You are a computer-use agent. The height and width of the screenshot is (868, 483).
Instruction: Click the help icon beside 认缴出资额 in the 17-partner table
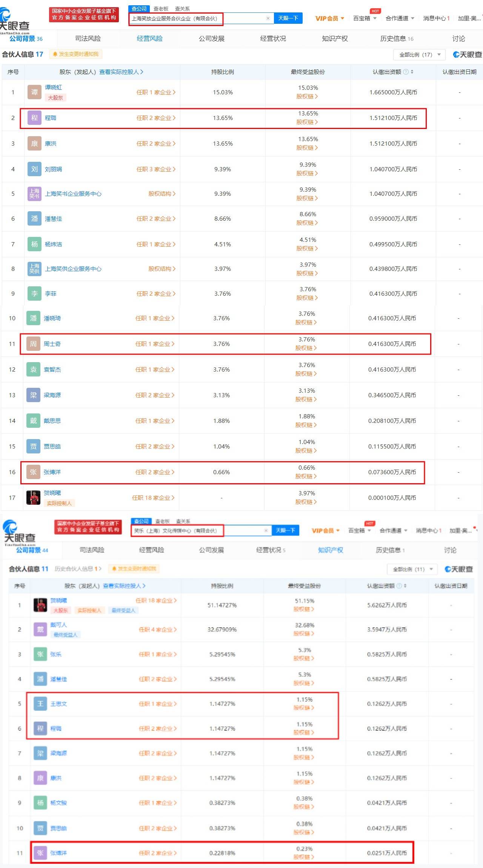(x=406, y=72)
